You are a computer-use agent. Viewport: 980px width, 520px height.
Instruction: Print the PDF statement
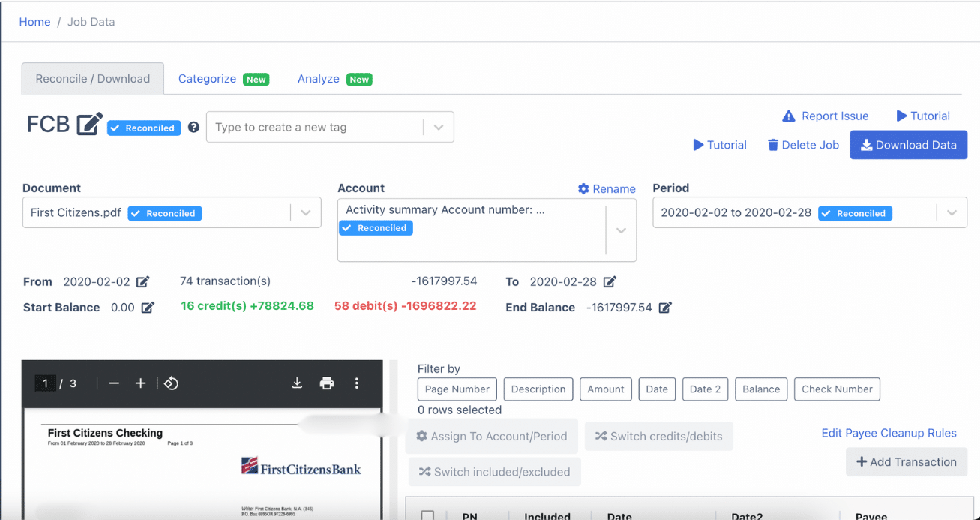pyautogui.click(x=327, y=383)
